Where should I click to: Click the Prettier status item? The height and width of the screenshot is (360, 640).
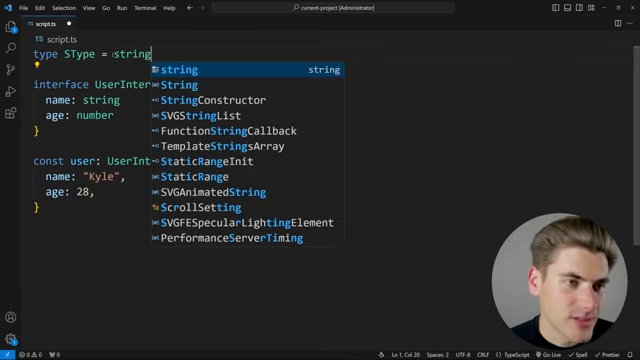pos(607,355)
